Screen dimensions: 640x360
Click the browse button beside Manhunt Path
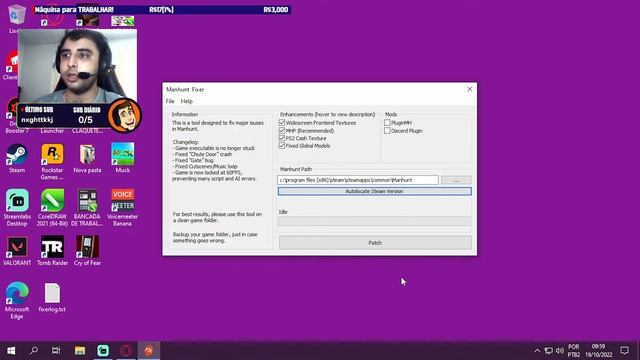pos(456,180)
